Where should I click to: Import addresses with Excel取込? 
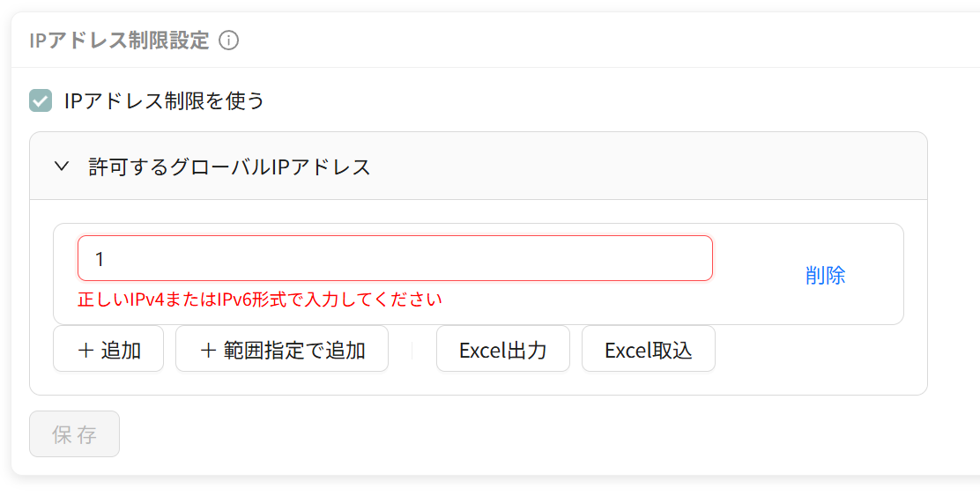pyautogui.click(x=648, y=349)
